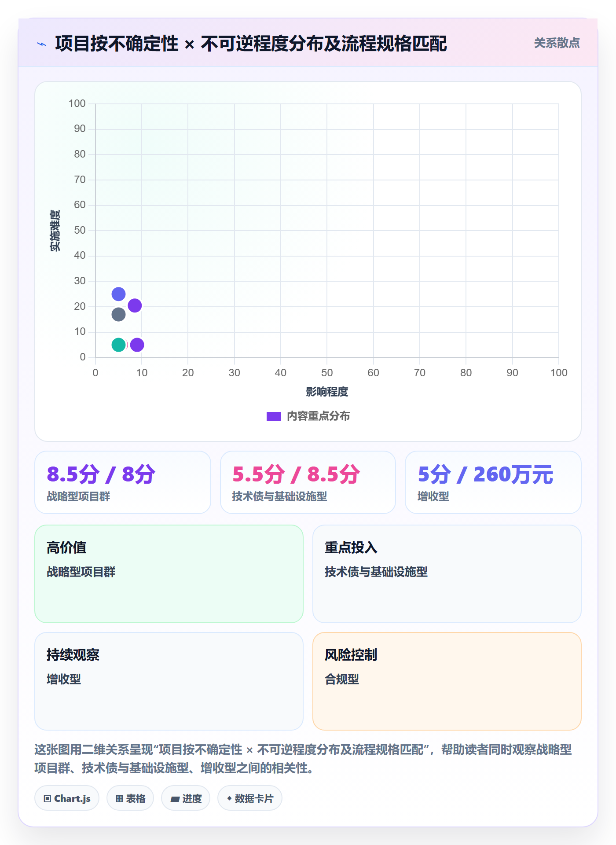This screenshot has height=845, width=616.
Task: Open the 8.5分 / 8分 战略型项目群 card
Action: (123, 482)
